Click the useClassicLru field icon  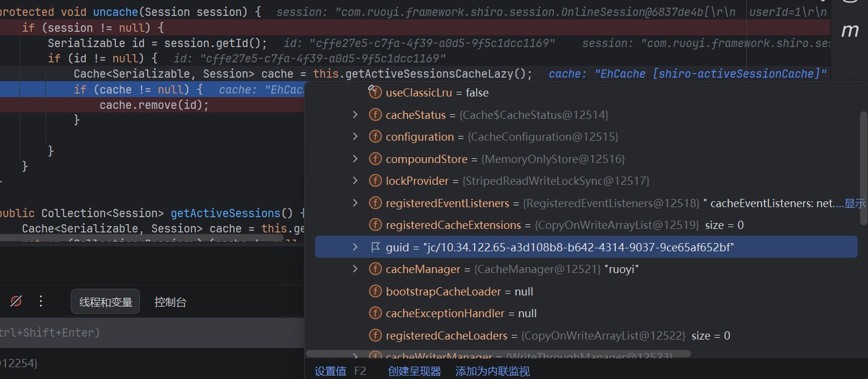pyautogui.click(x=375, y=92)
